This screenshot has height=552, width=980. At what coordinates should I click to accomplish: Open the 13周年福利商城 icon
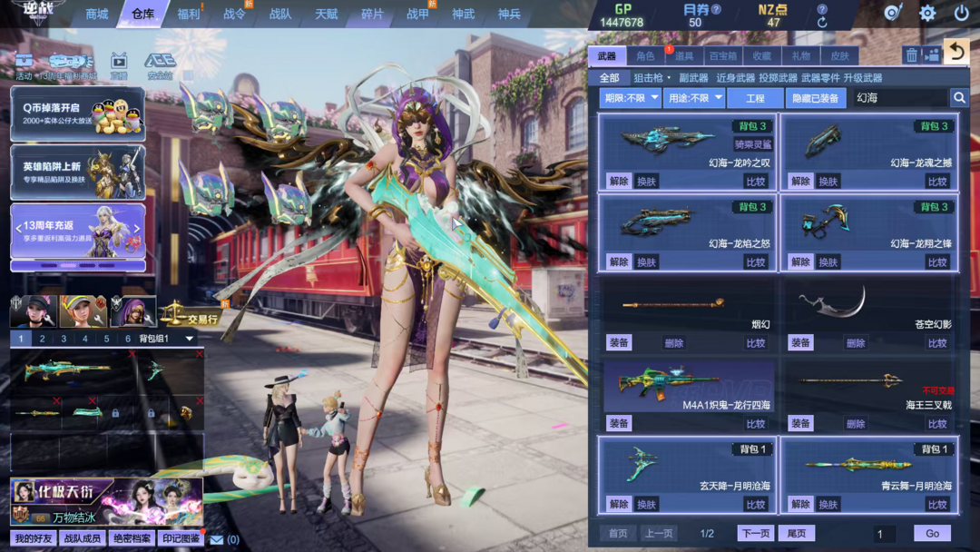point(69,65)
